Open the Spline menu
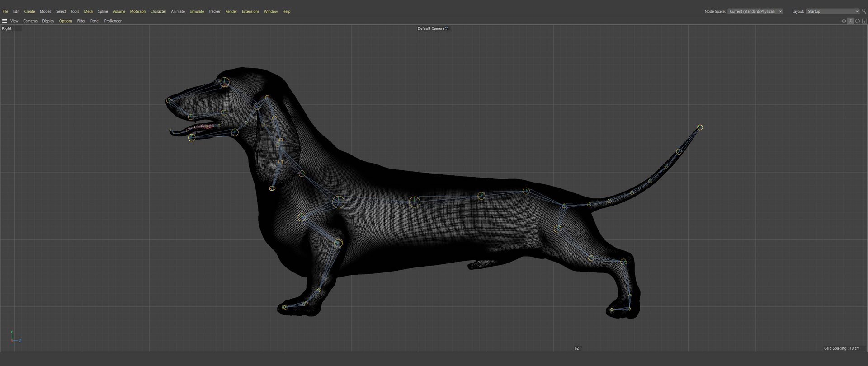The image size is (868, 366). 103,11
